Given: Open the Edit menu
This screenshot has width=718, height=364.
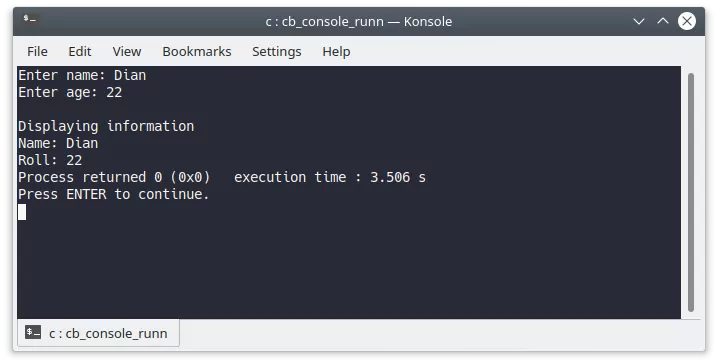Looking at the screenshot, I should click(x=80, y=51).
